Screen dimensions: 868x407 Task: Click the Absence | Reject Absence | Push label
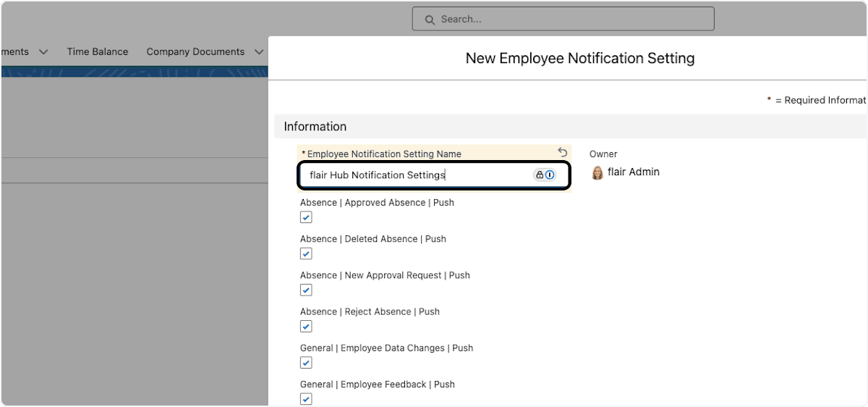pos(370,311)
